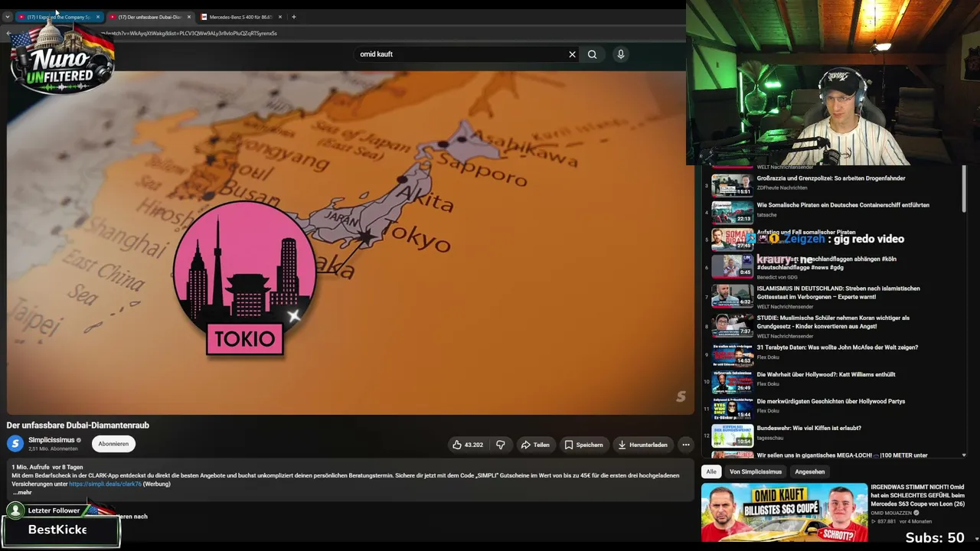Image resolution: width=980 pixels, height=551 pixels.
Task: Play '31 Terabyte Daten' John McAfee video
Action: pyautogui.click(x=837, y=347)
